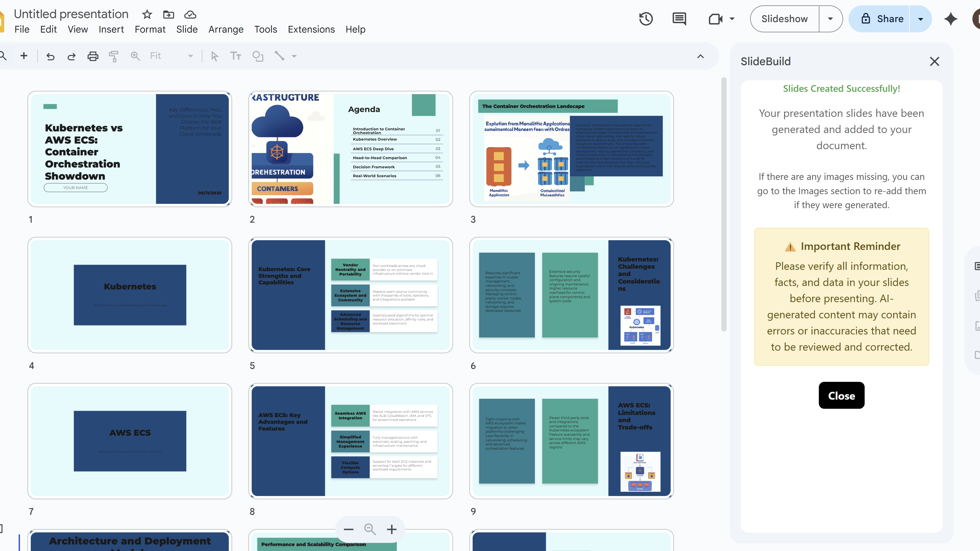Open the Gemini sparkle icon
This screenshot has height=551, width=980.
[x=950, y=19]
